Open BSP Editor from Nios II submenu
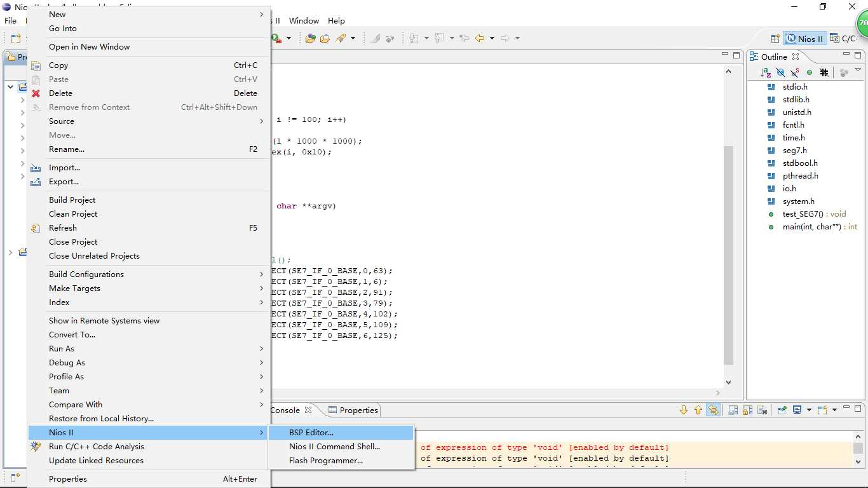 coord(341,433)
